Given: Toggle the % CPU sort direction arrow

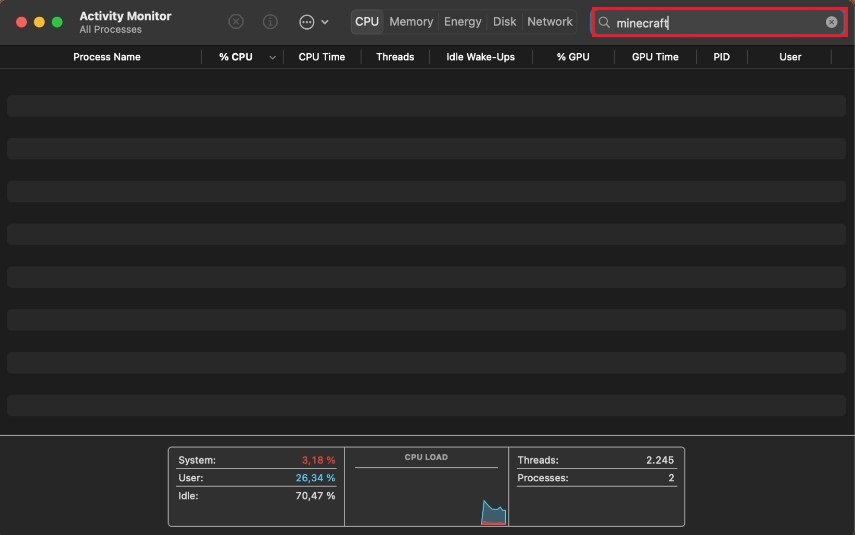Looking at the screenshot, I should [x=272, y=57].
